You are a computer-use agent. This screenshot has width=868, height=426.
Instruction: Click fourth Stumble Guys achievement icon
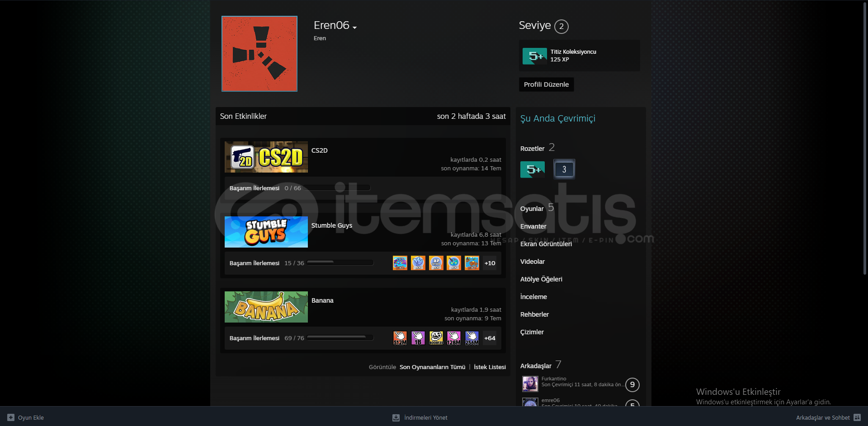pyautogui.click(x=454, y=263)
